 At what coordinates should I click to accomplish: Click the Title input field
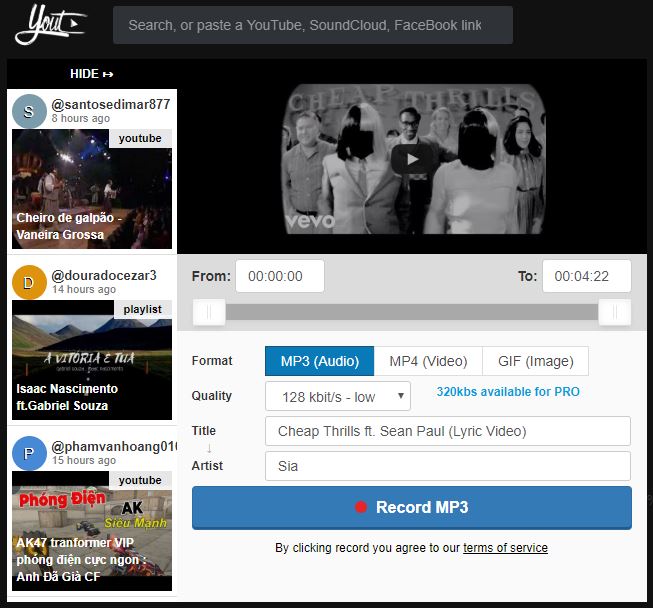coord(448,431)
